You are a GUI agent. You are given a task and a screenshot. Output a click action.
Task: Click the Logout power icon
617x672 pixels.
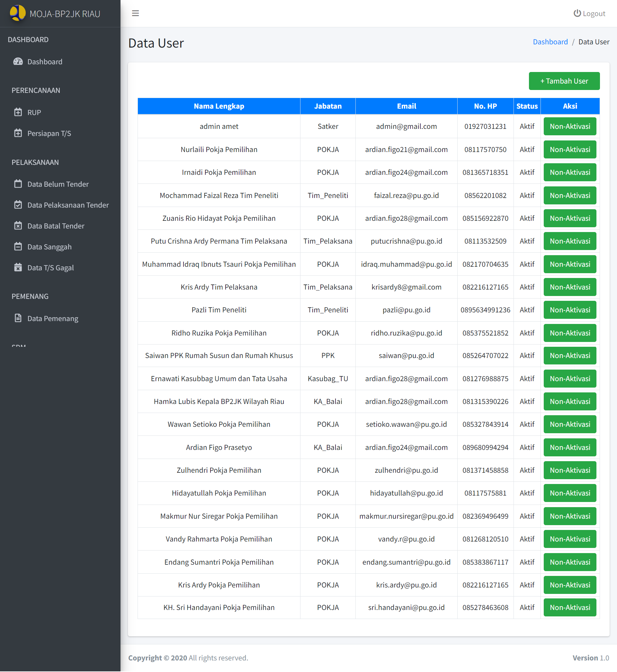(x=577, y=13)
